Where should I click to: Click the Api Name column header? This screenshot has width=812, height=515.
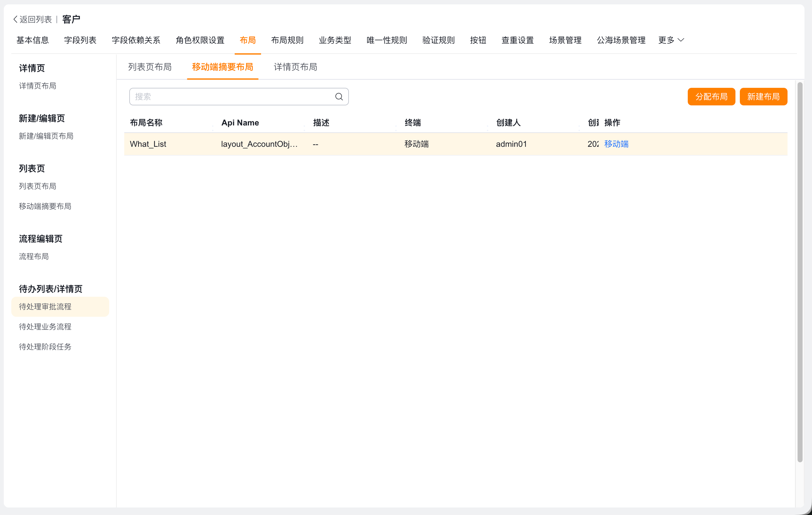[x=240, y=123]
